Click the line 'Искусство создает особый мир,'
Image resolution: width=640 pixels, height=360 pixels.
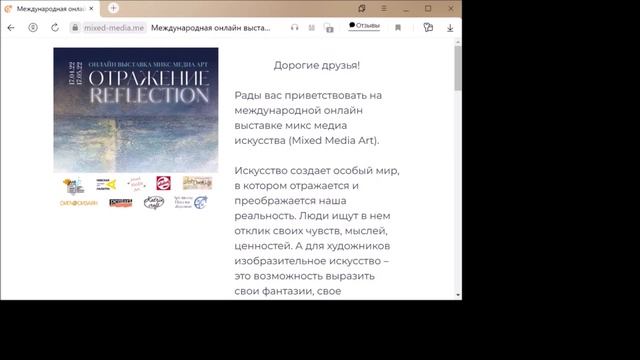317,171
